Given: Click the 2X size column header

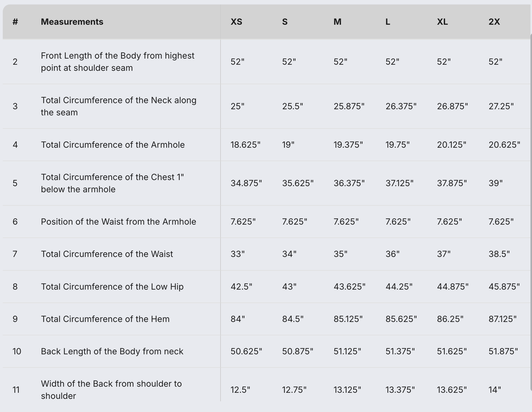Looking at the screenshot, I should (x=494, y=22).
